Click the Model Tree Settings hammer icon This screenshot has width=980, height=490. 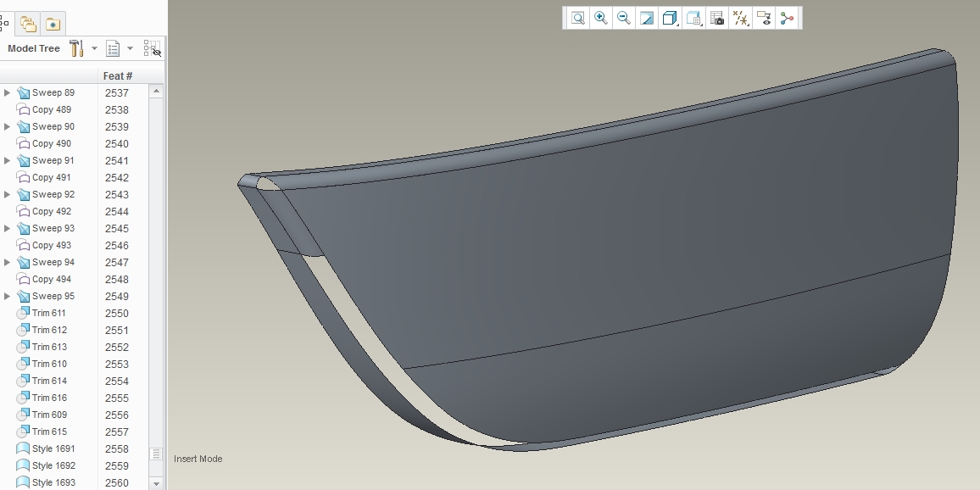click(76, 48)
